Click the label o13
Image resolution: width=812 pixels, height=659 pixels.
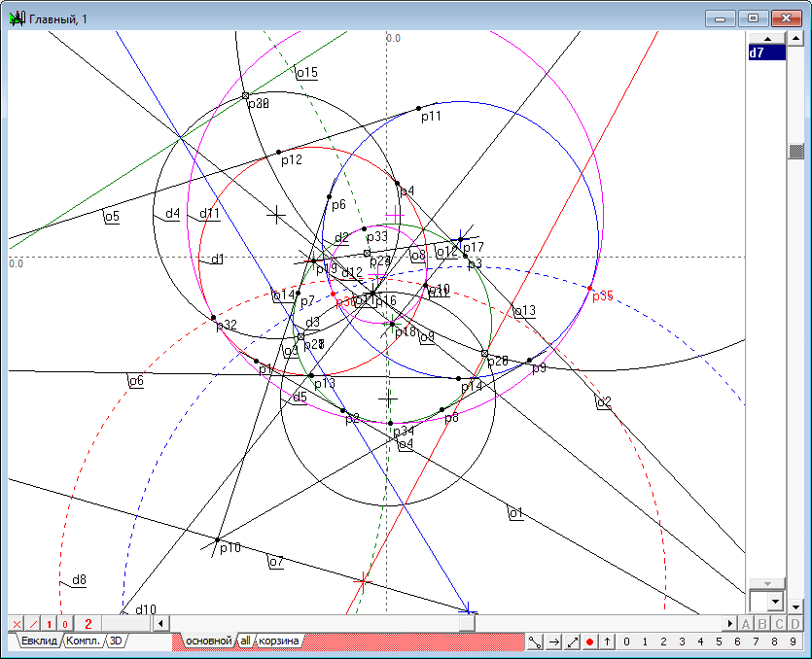(x=525, y=311)
